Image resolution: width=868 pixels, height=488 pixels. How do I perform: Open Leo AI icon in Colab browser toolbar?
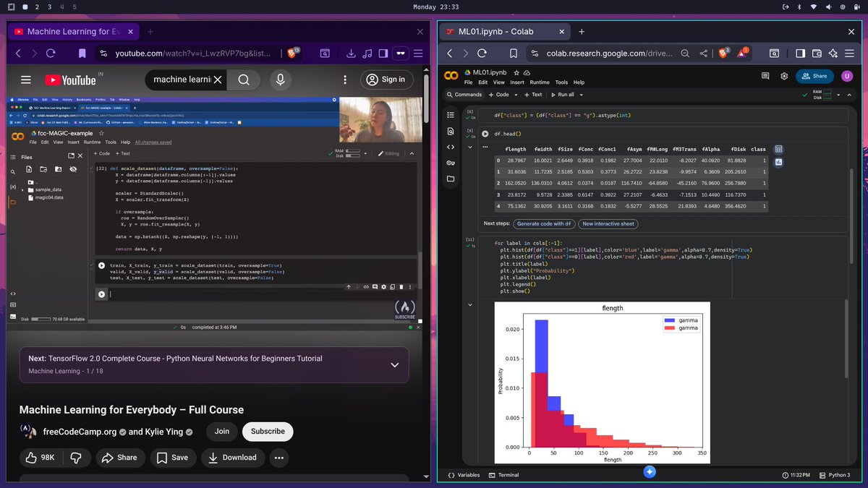pyautogui.click(x=833, y=53)
